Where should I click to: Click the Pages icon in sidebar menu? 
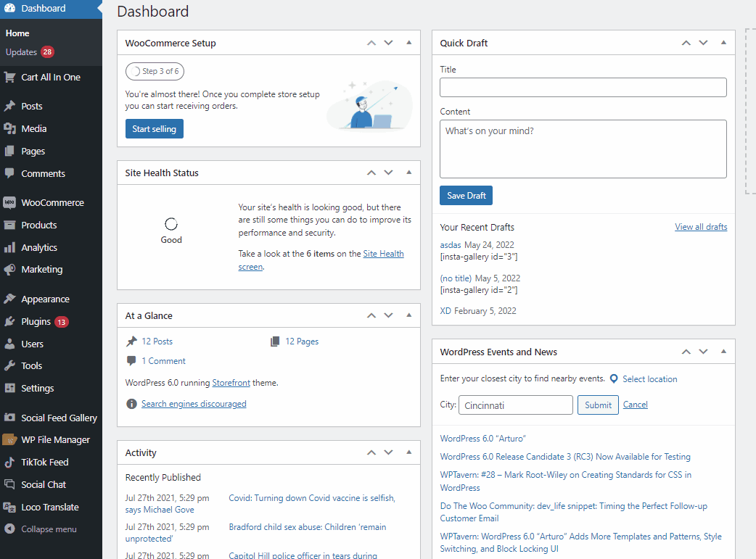click(x=9, y=151)
